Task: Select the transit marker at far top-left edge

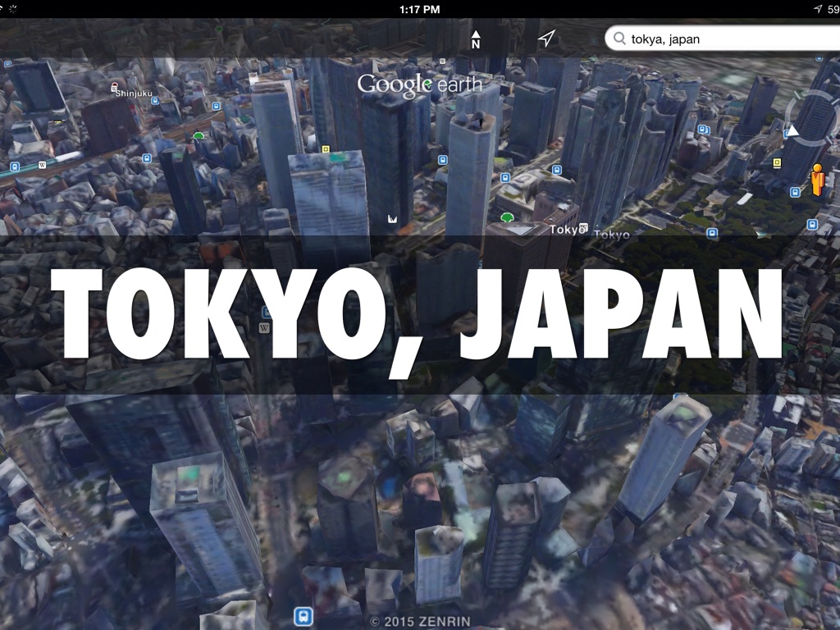Action: [x=7, y=62]
